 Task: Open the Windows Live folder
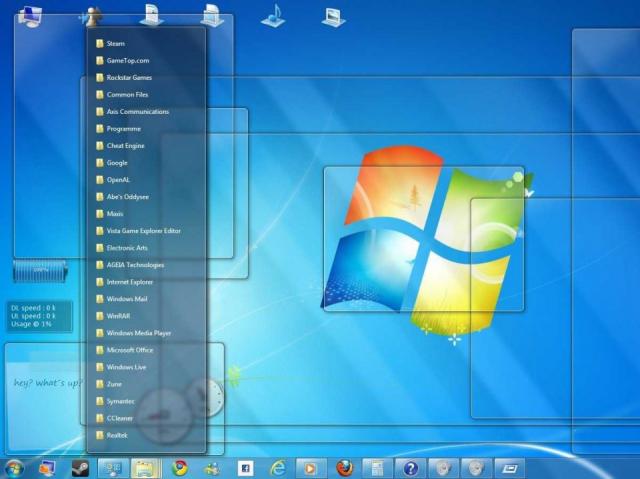[121, 367]
